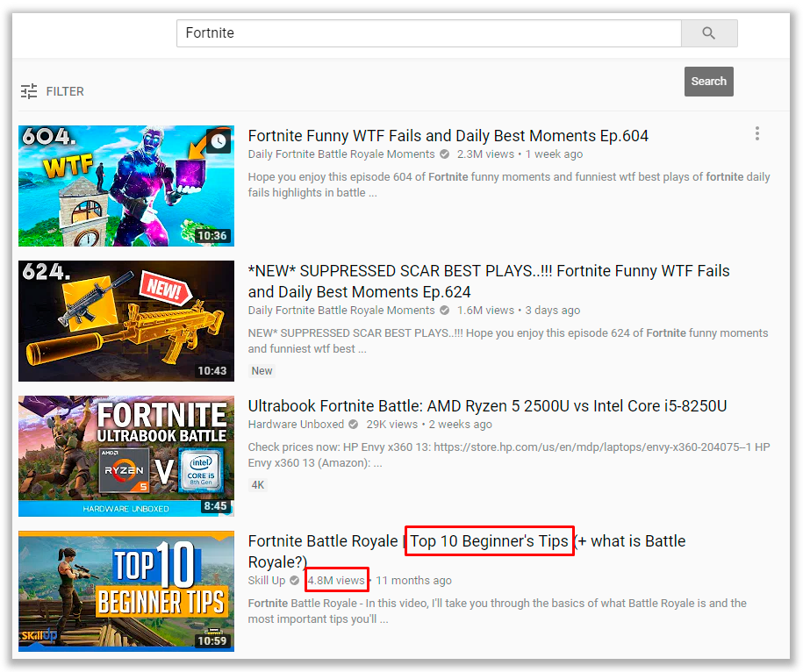
Task: Click '3 days ago' upload date
Action: (553, 311)
